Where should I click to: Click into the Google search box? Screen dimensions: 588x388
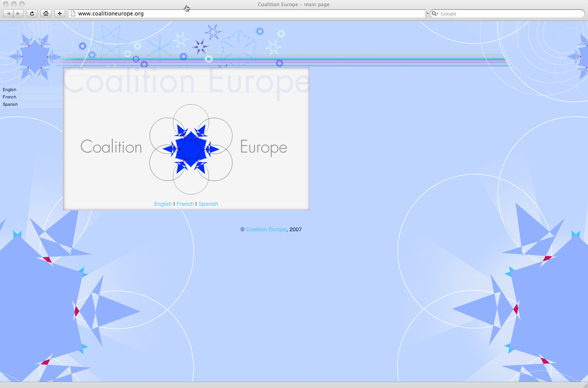pos(509,14)
